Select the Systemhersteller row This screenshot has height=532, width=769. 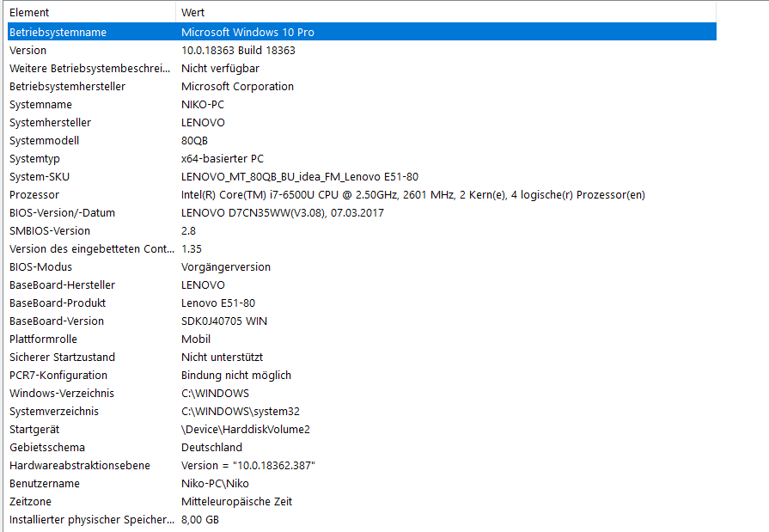tap(362, 122)
